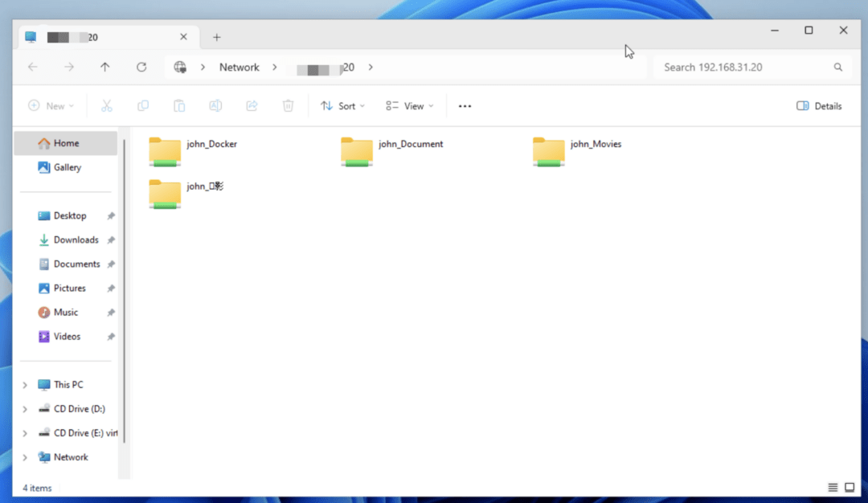The width and height of the screenshot is (868, 503).
Task: Click the navigation pane scrollbar
Action: point(125,291)
